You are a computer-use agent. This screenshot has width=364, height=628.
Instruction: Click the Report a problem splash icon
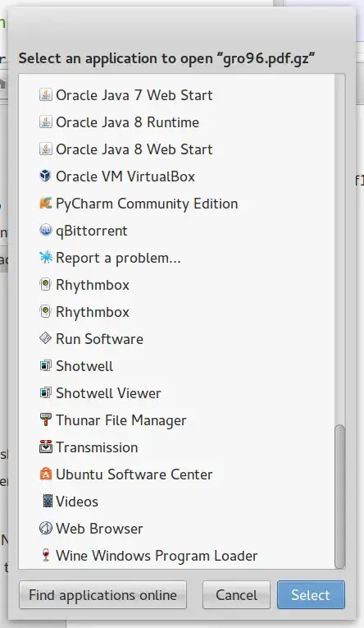[x=46, y=257]
